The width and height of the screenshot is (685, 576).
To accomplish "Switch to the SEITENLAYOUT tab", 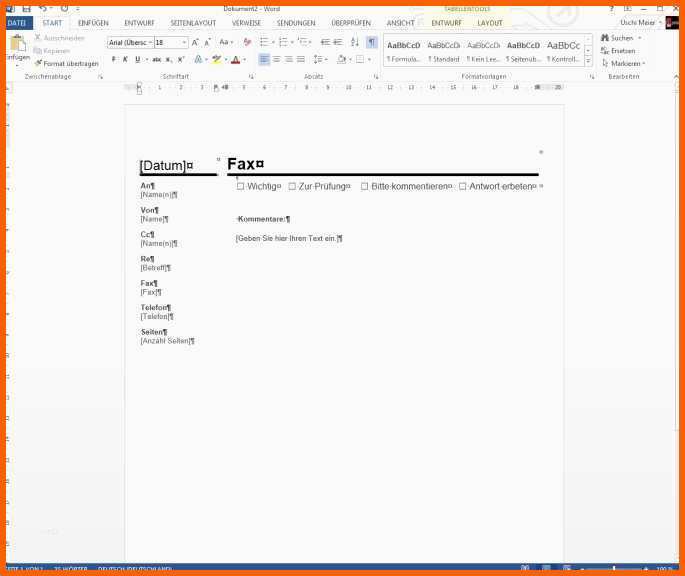I will (193, 23).
